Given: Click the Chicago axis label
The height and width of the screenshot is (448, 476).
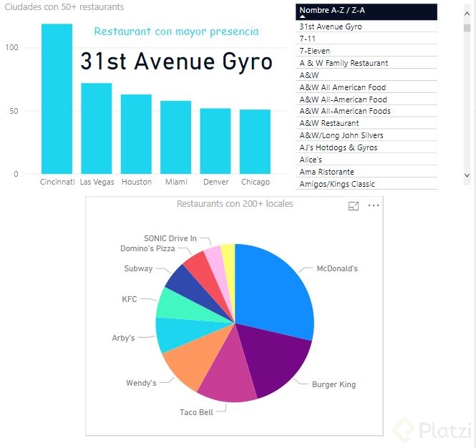Looking at the screenshot, I should click(255, 182).
